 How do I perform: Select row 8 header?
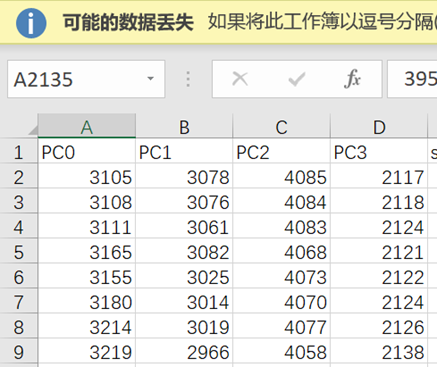pyautogui.click(x=19, y=327)
